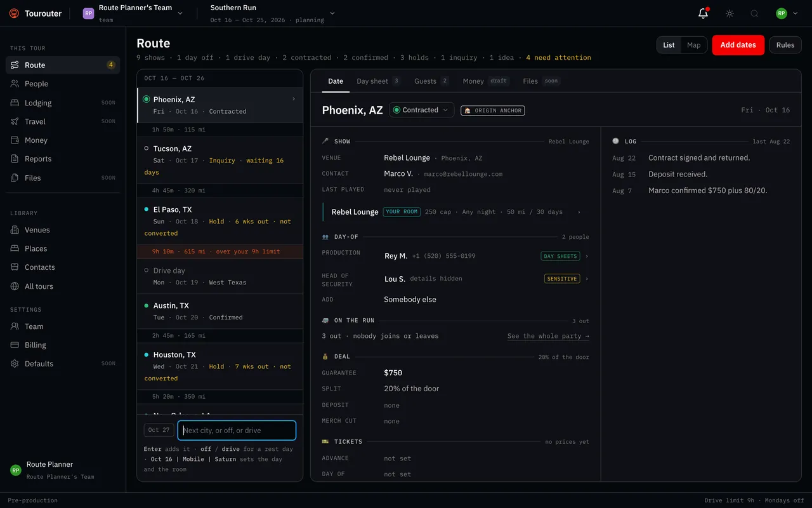
Task: Open Money sidebar item
Action: pos(63,140)
